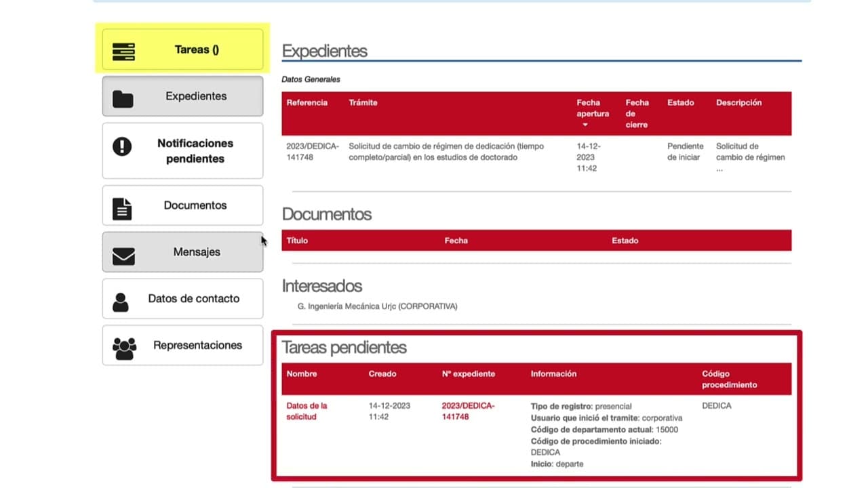The height and width of the screenshot is (488, 868).
Task: Click the Código de departamento actual: 15000 line
Action: [604, 430]
